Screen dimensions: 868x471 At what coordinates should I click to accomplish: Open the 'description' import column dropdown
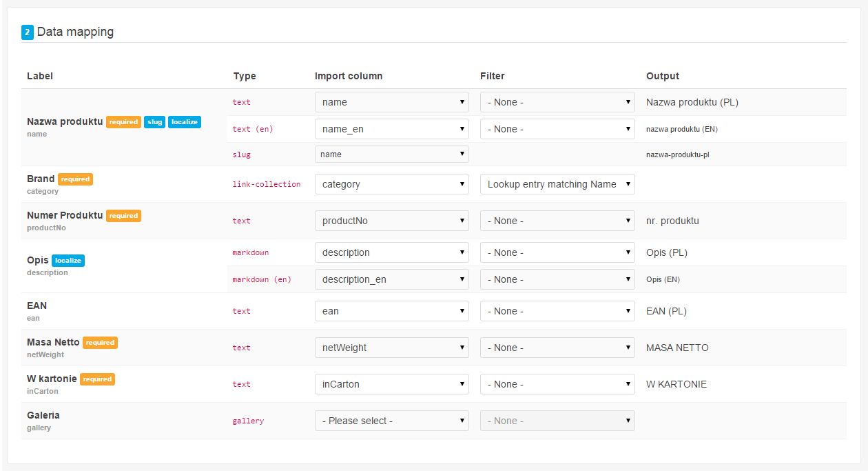pyautogui.click(x=392, y=252)
